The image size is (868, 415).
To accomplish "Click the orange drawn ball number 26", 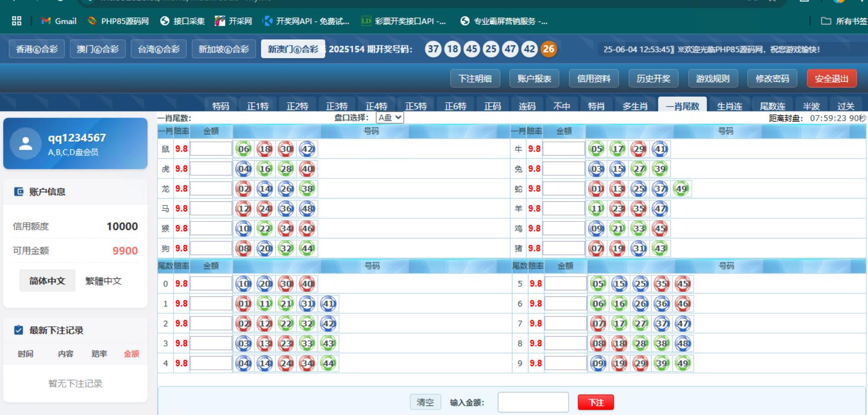I will click(x=549, y=49).
